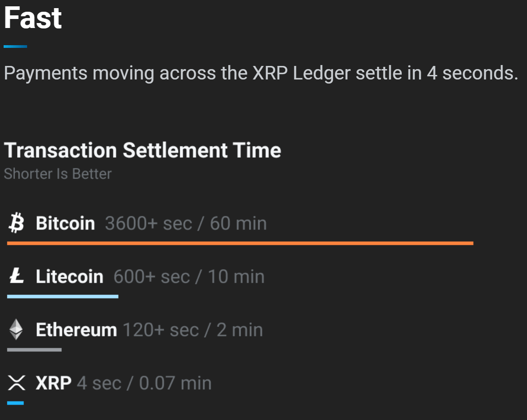Click the Litecoin logo icon
The width and height of the screenshot is (527, 420).
(16, 275)
